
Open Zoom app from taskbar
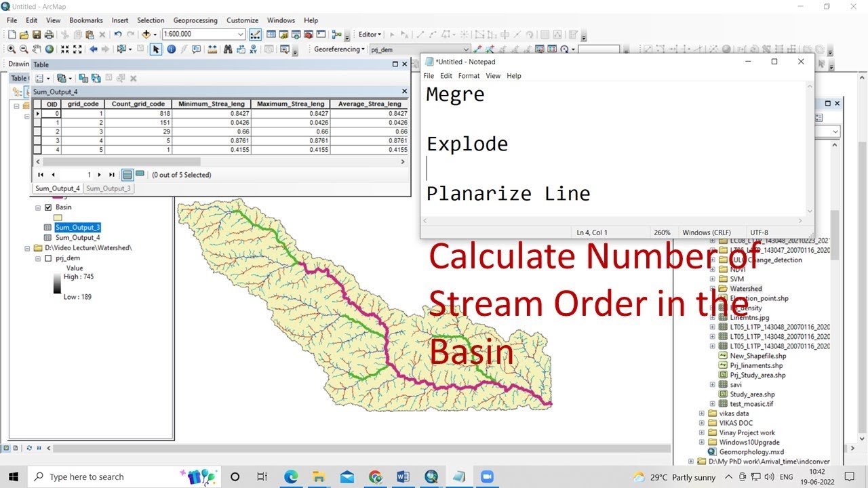click(486, 476)
